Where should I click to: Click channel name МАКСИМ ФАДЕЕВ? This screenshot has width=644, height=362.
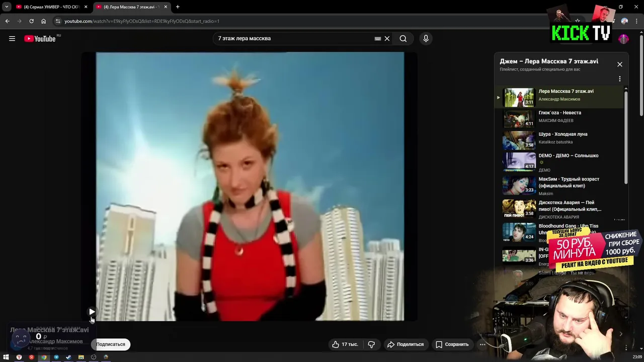point(556,121)
